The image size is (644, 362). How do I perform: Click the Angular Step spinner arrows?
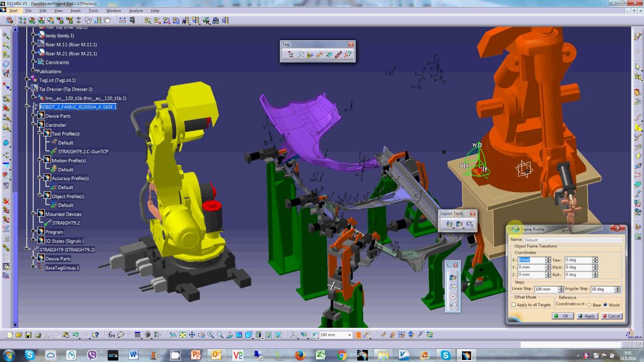coord(617,289)
